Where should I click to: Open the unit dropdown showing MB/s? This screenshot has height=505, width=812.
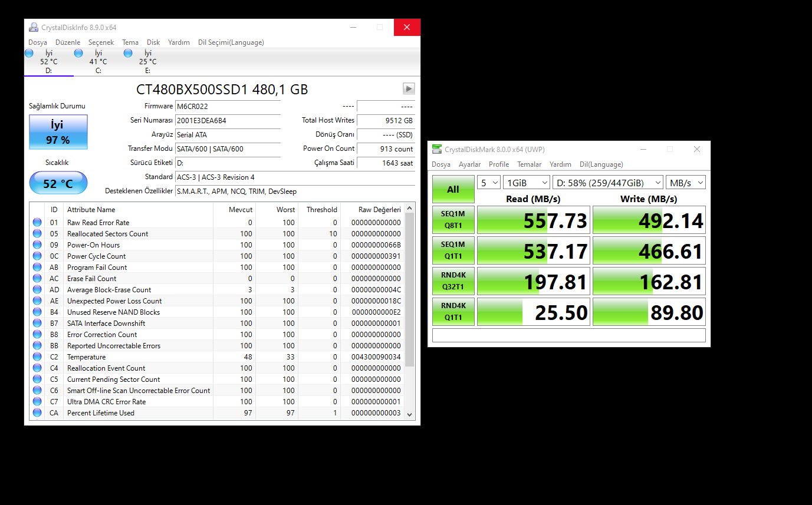click(686, 183)
